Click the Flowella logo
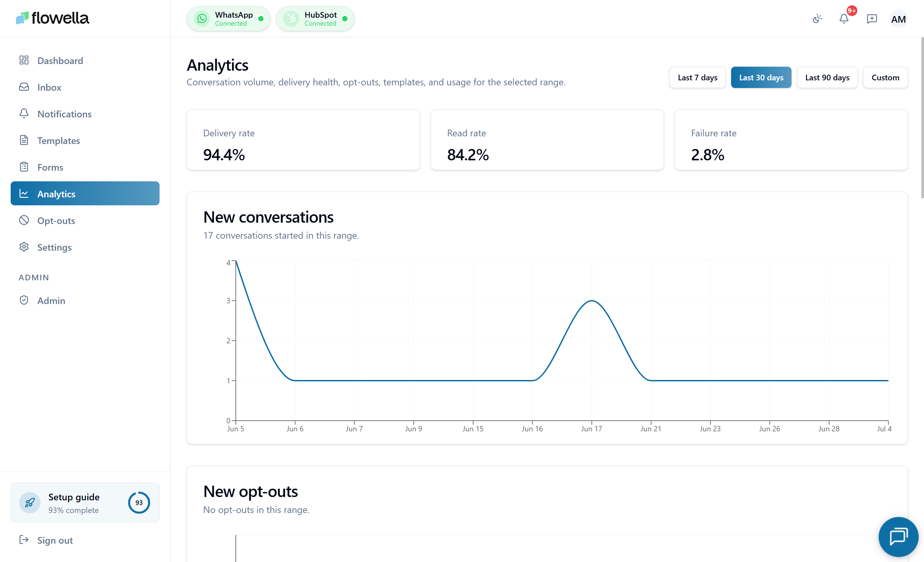The height and width of the screenshot is (562, 924). 53,18
